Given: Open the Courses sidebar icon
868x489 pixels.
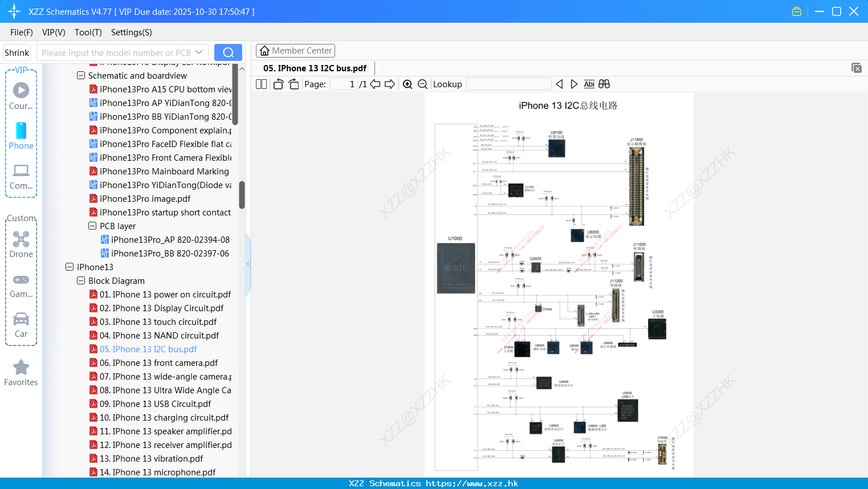Looking at the screenshot, I should [x=21, y=96].
